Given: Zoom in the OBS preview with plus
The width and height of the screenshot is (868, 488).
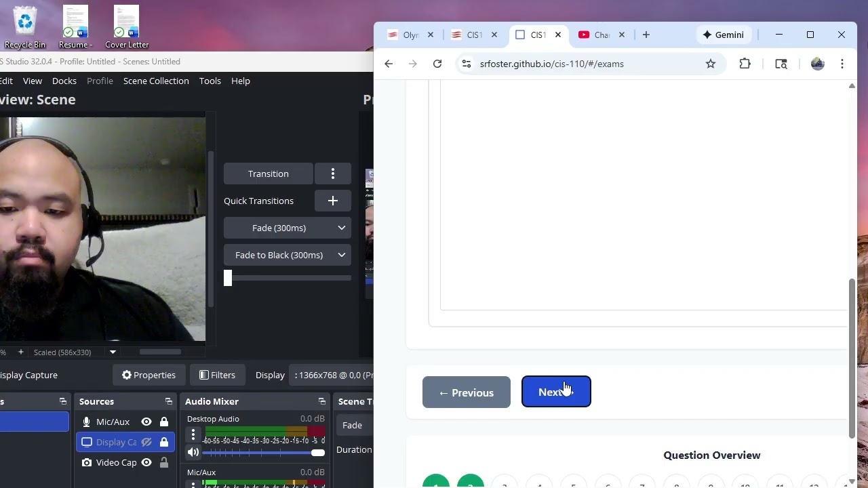Looking at the screenshot, I should [20, 352].
